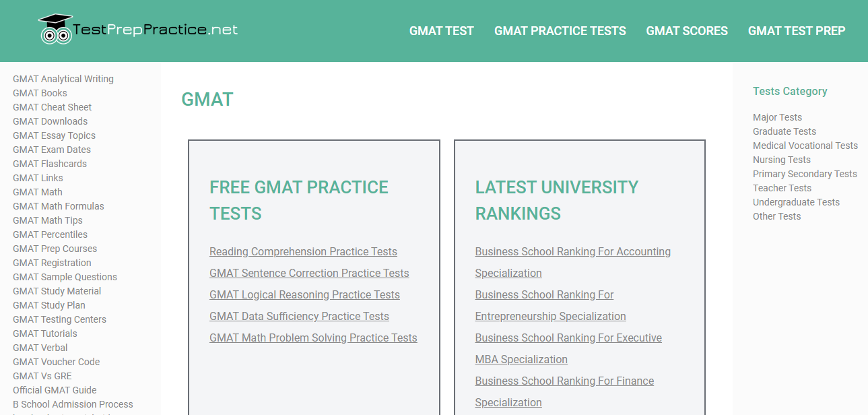Go to GMAT TEST PREP menu
Image resolution: width=868 pixels, height=415 pixels.
pos(796,31)
